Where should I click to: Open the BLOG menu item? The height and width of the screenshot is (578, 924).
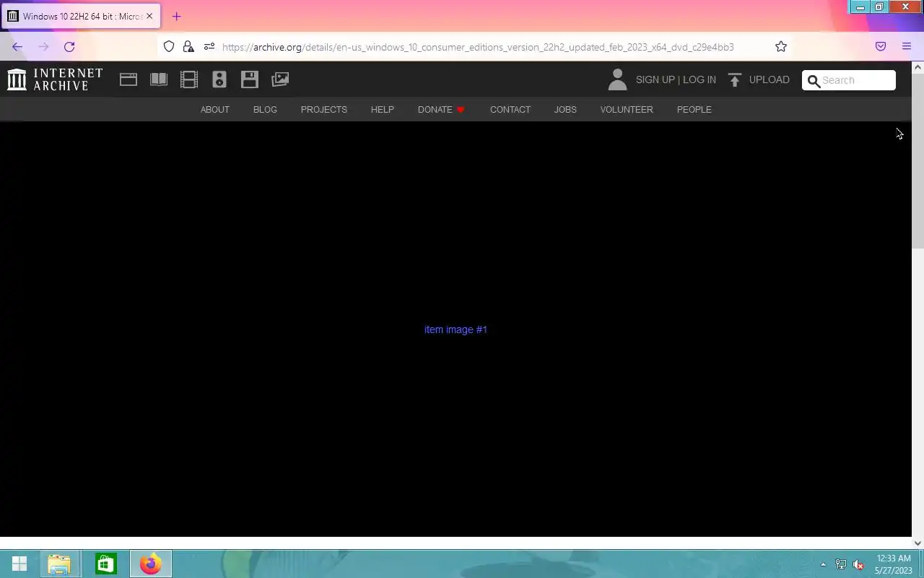point(265,110)
